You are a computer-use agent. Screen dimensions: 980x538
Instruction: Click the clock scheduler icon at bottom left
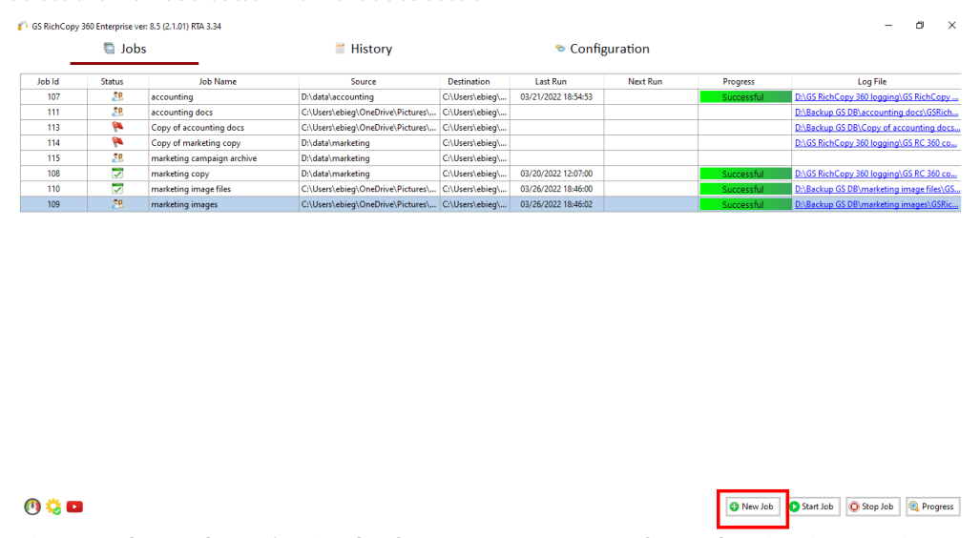tap(32, 507)
